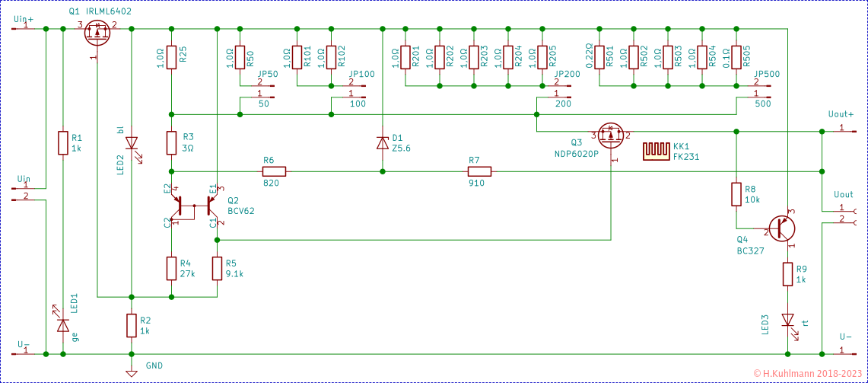The width and height of the screenshot is (868, 383).
Task: Select the LED2 diode symbol
Action: [132, 143]
